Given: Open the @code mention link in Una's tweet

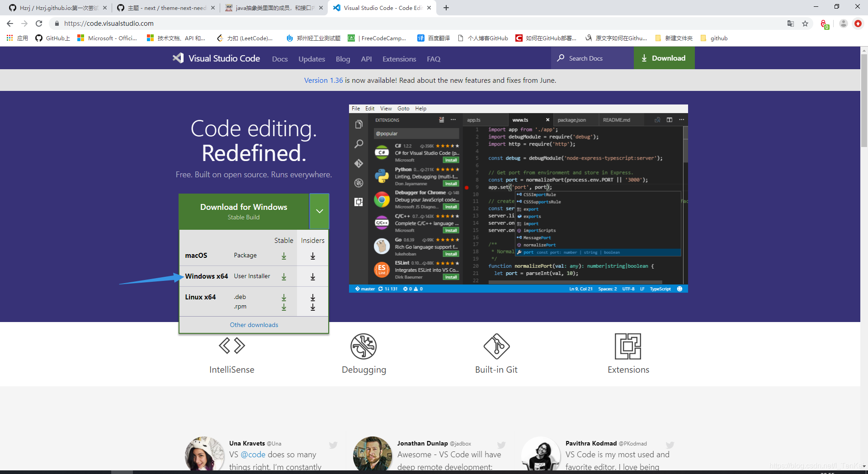Looking at the screenshot, I should pyautogui.click(x=253, y=455).
